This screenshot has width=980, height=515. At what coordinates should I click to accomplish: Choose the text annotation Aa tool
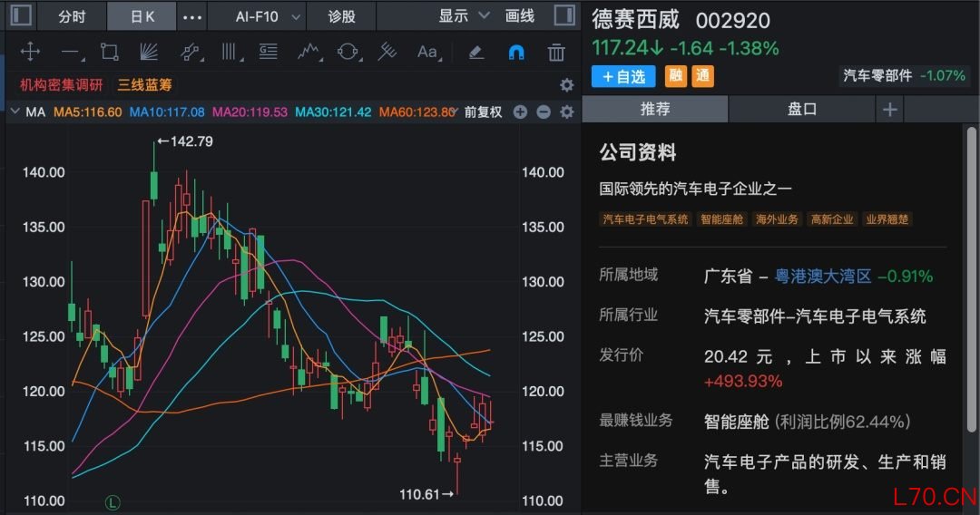pos(427,52)
